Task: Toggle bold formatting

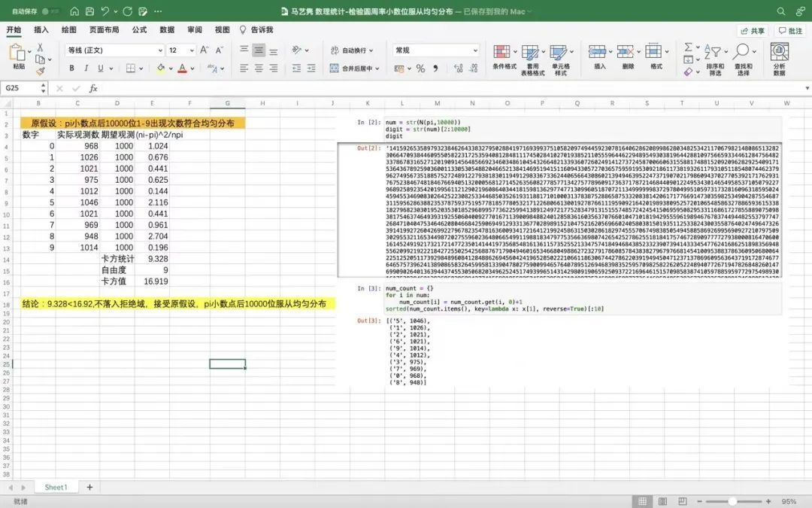Action: point(73,68)
